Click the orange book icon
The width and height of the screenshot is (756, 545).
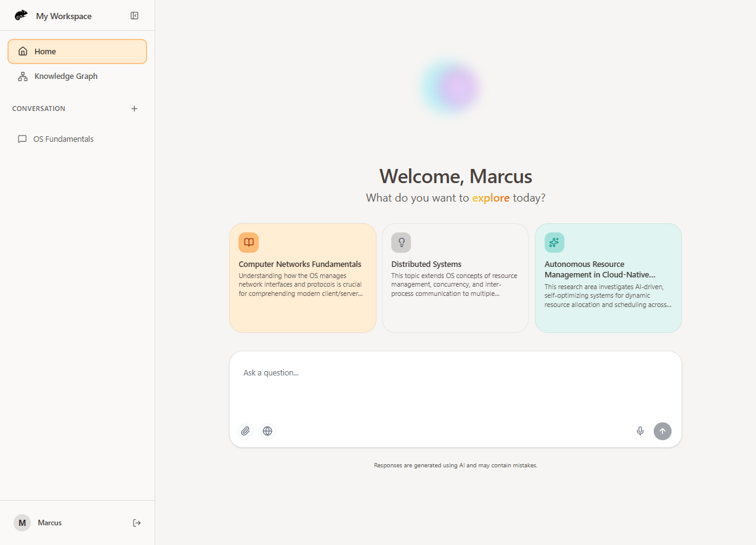click(248, 242)
